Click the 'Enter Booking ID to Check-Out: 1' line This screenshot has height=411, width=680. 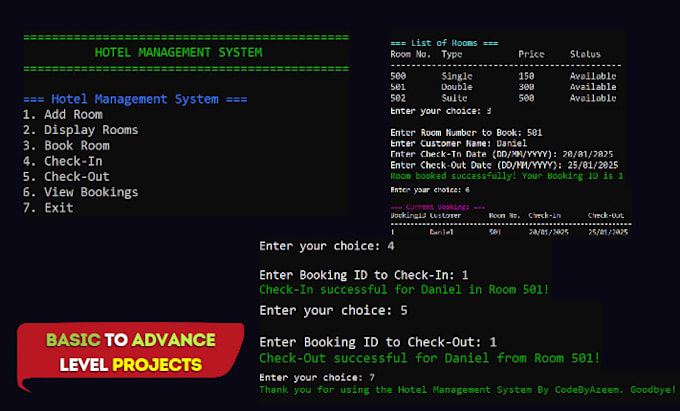(378, 342)
